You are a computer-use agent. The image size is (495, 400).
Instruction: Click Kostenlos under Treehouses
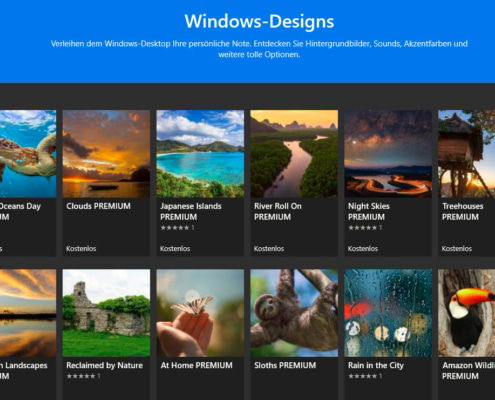[457, 248]
